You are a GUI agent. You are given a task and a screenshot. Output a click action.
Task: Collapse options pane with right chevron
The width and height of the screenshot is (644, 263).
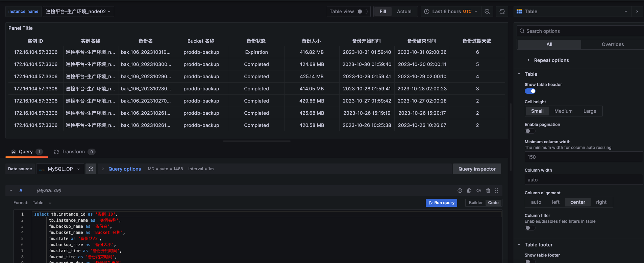(637, 12)
